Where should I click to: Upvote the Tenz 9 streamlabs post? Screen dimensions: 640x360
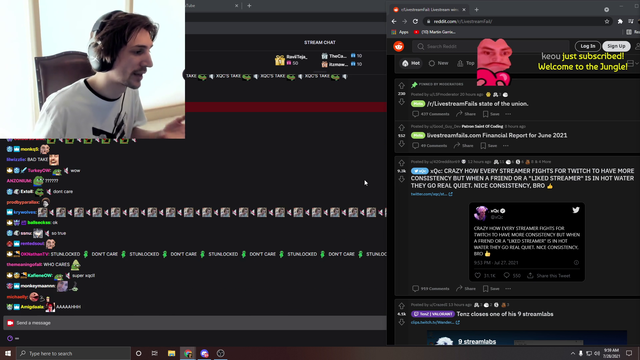click(402, 306)
